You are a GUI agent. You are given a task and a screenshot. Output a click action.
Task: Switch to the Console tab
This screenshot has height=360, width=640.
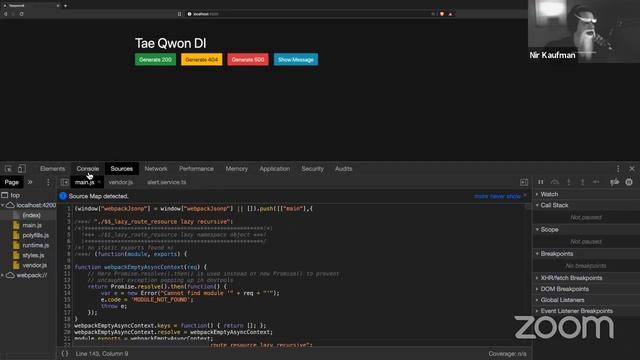(x=88, y=169)
